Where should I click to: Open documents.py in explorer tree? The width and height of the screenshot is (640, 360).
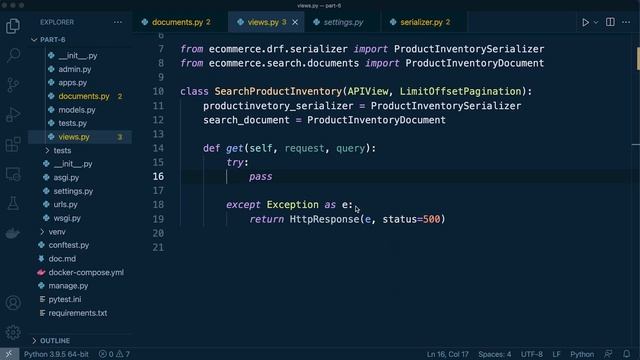[84, 96]
